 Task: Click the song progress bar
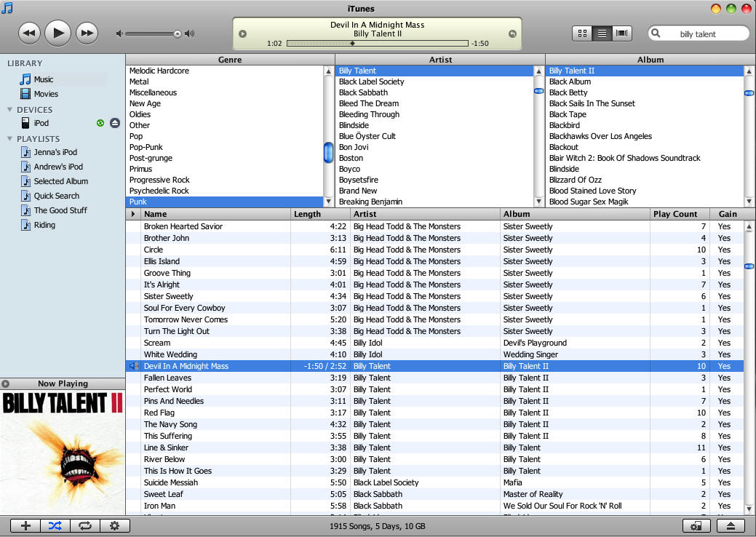(377, 44)
